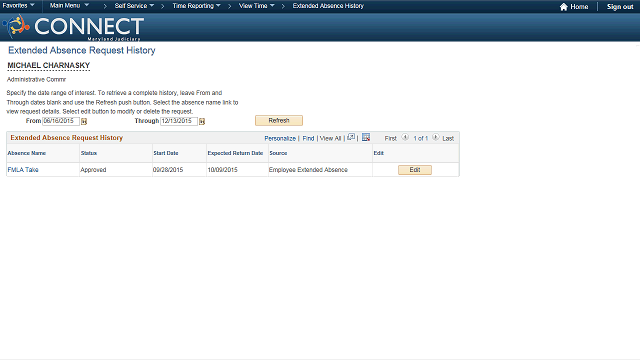This screenshot has width=640, height=360.
Task: Click the Refresh button
Action: tap(279, 120)
